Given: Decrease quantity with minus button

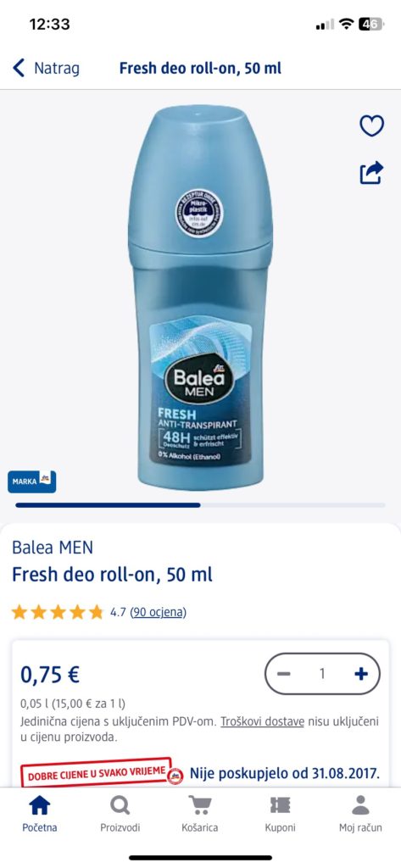Looking at the screenshot, I should pos(283,674).
